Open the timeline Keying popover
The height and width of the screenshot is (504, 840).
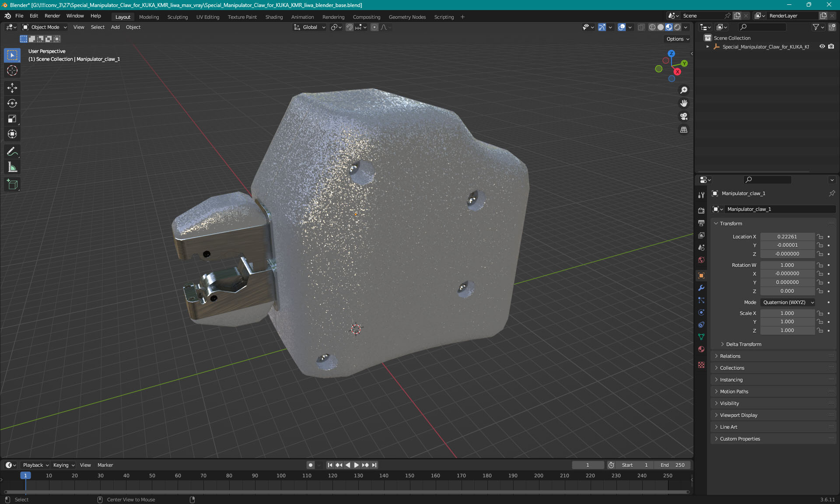64,465
